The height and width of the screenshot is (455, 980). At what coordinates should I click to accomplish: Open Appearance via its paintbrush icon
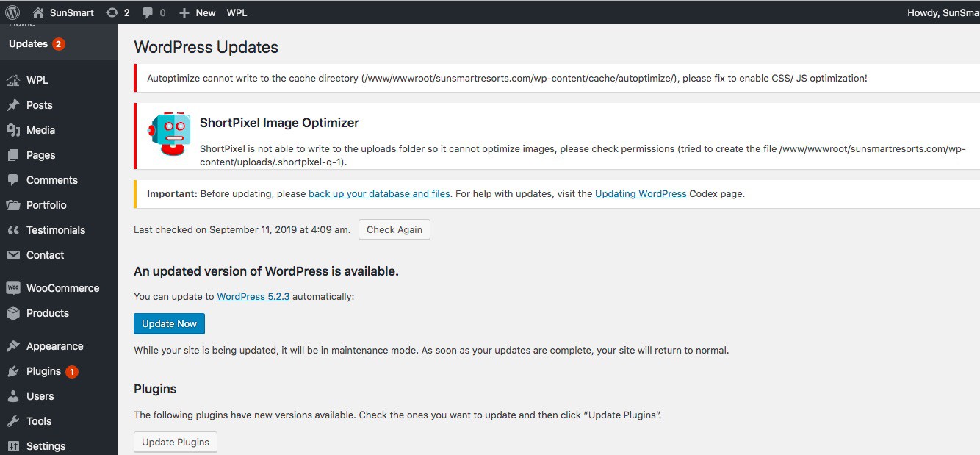click(x=12, y=345)
